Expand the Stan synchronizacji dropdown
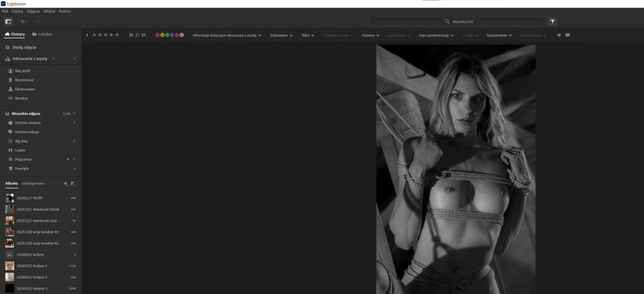This screenshot has height=294, width=644. click(x=436, y=35)
